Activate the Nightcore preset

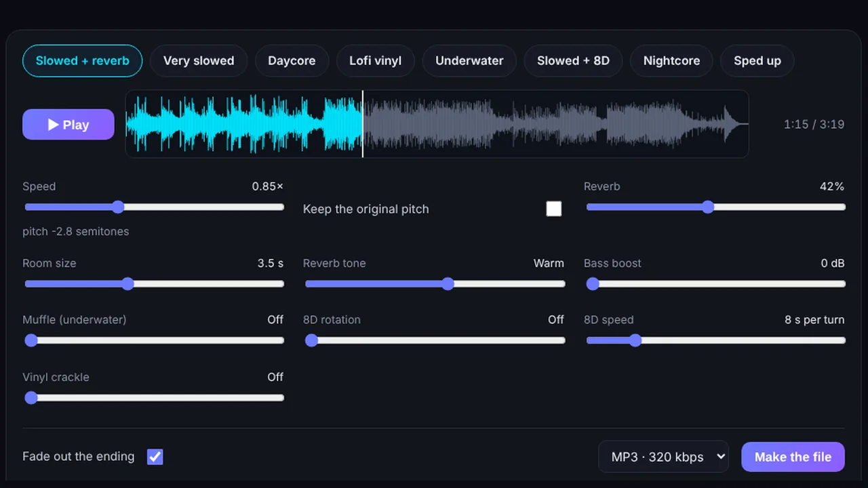(x=671, y=60)
